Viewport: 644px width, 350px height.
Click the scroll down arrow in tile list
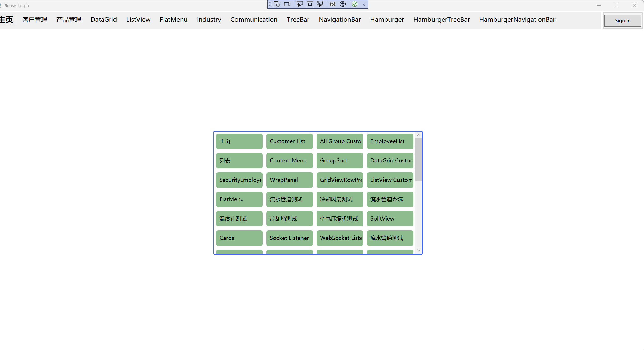point(419,250)
